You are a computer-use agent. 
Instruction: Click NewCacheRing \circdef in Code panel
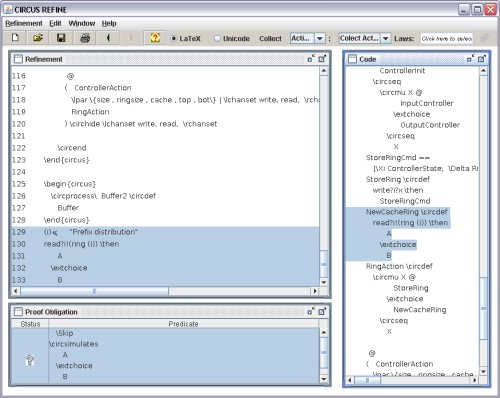(x=407, y=212)
